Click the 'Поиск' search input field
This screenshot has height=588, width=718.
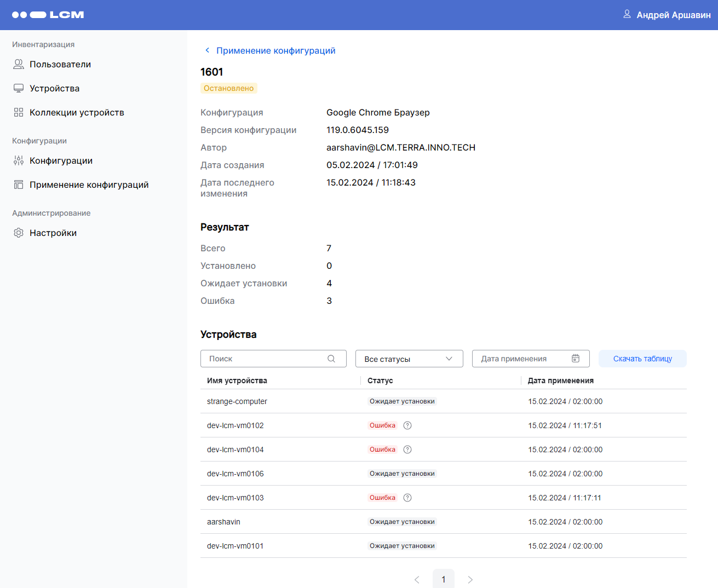tap(266, 359)
